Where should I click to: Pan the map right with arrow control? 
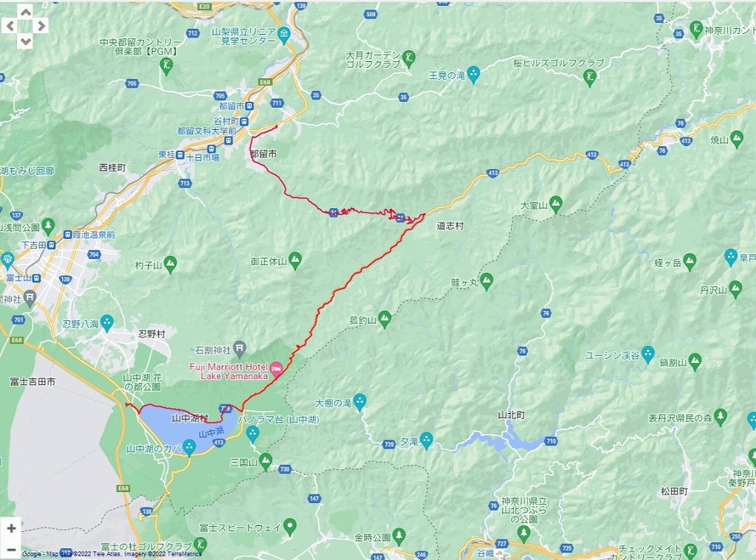tap(41, 26)
